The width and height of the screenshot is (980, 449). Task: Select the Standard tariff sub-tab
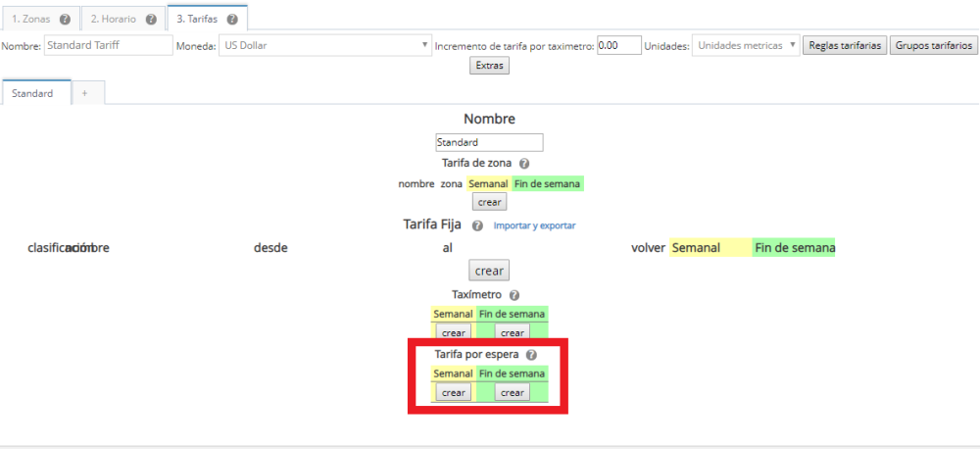[x=32, y=93]
